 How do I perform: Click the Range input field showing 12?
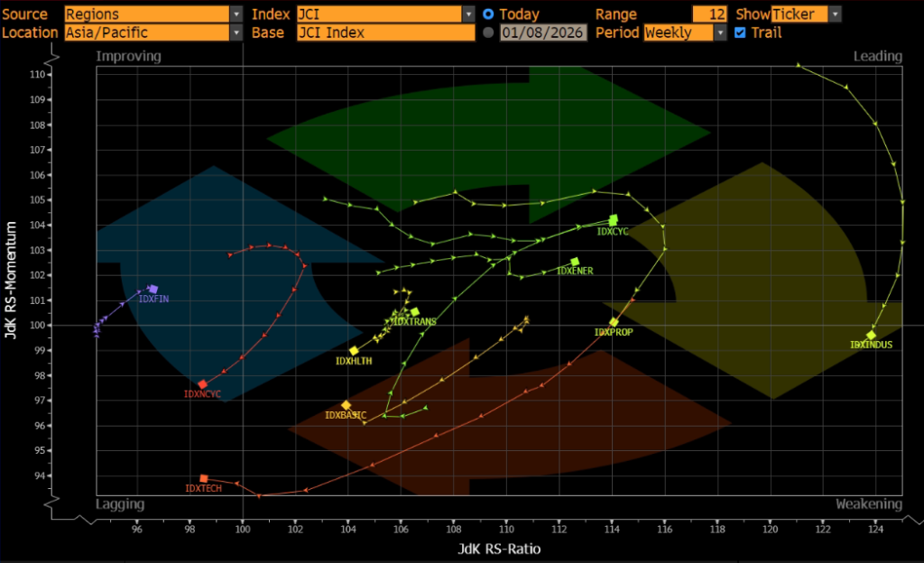point(709,14)
